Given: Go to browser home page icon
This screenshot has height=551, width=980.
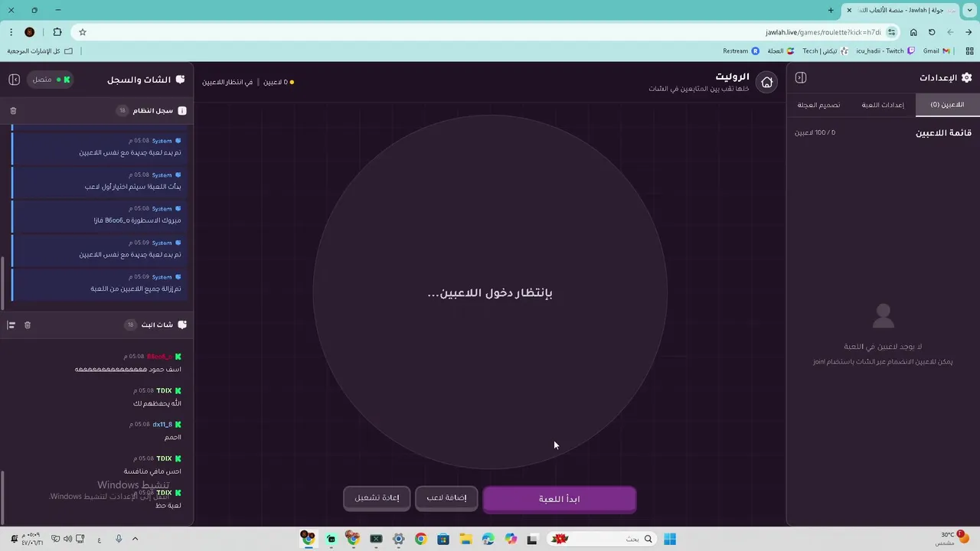Looking at the screenshot, I should coord(913,32).
